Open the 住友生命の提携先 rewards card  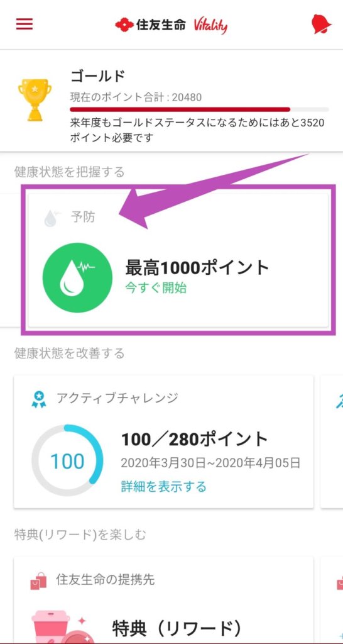pos(164,600)
